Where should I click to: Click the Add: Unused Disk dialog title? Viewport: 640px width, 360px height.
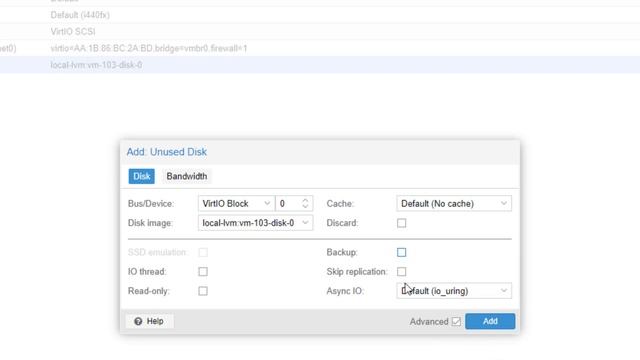click(x=167, y=152)
